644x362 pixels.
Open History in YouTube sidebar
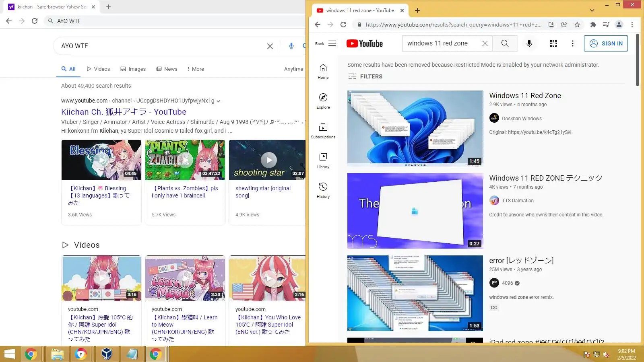[x=323, y=190]
